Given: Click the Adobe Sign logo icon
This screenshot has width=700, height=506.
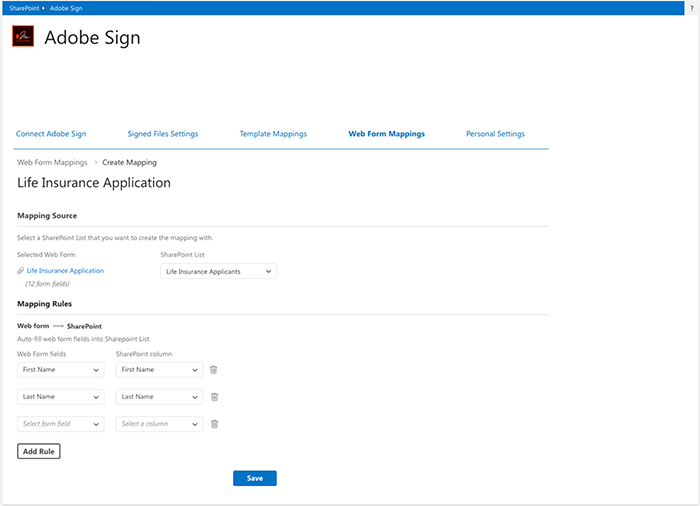Looking at the screenshot, I should [24, 38].
